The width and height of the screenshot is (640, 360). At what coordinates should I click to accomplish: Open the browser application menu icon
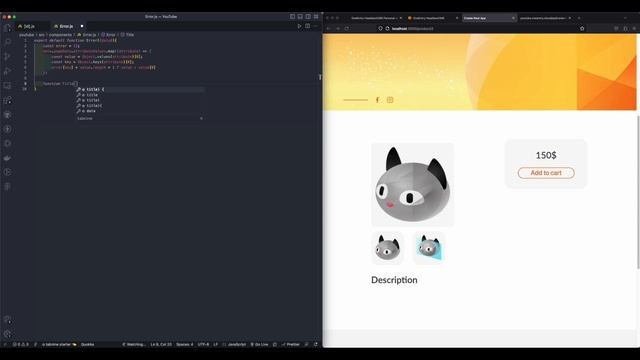pos(634,29)
